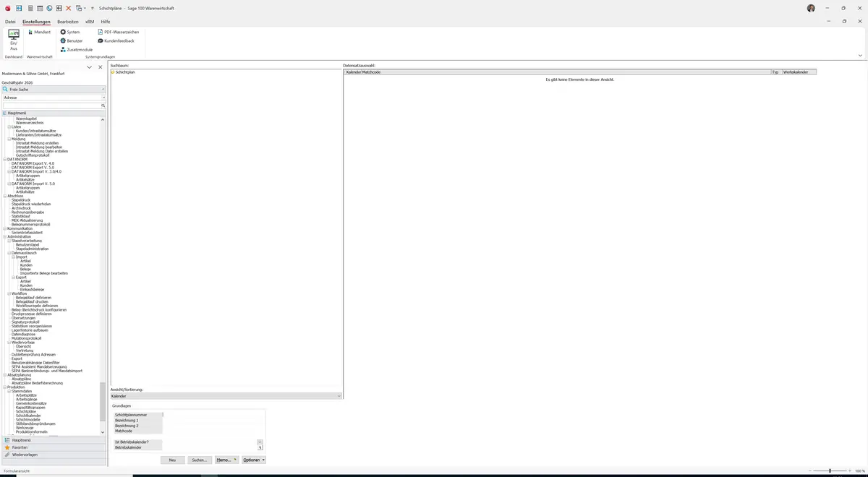Select the Schichtplan folder in Suchbaum
This screenshot has width=868, height=477.
pyautogui.click(x=123, y=72)
